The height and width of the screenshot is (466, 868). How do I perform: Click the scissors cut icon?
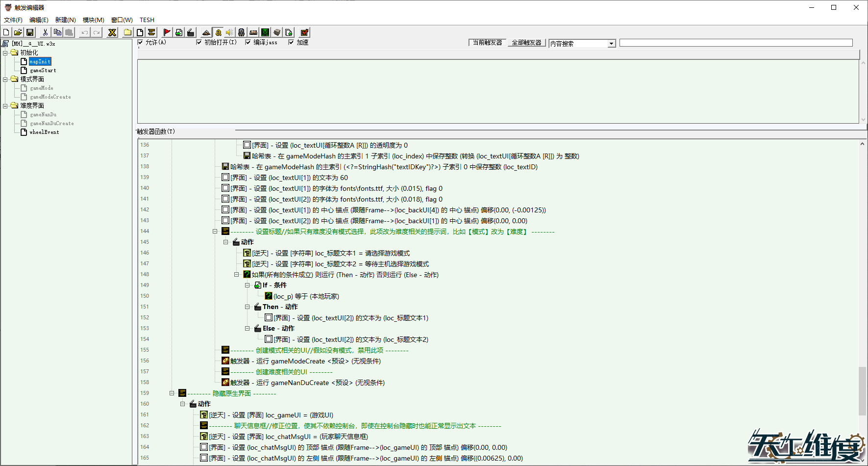(x=45, y=32)
